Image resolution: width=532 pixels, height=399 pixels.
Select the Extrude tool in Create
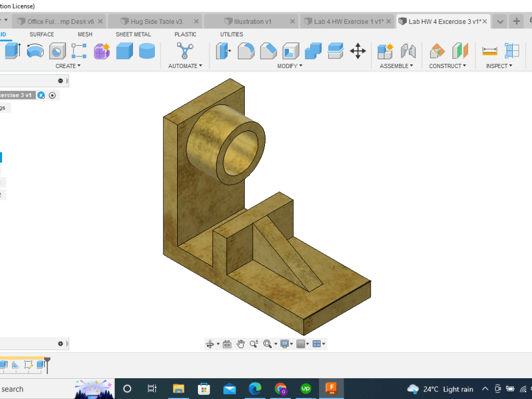(x=13, y=51)
